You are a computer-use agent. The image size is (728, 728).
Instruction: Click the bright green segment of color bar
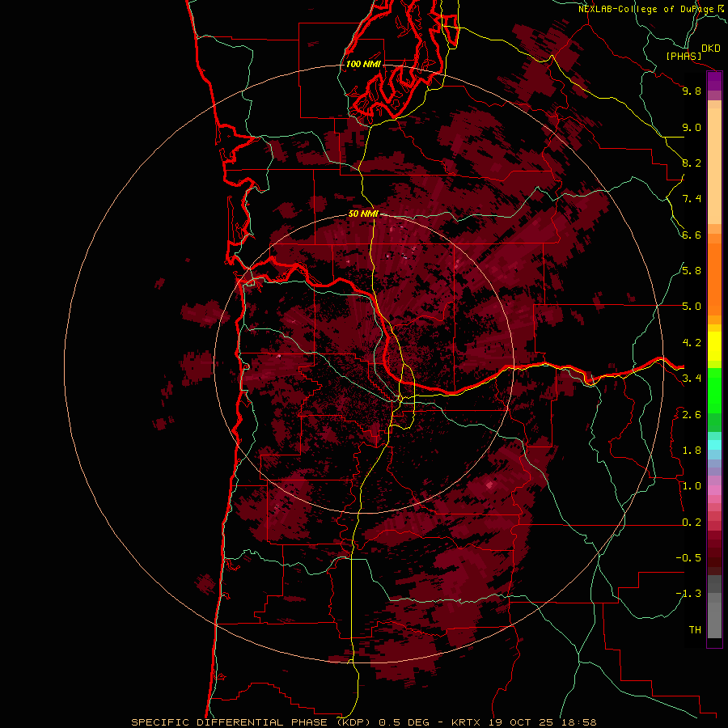714,391
